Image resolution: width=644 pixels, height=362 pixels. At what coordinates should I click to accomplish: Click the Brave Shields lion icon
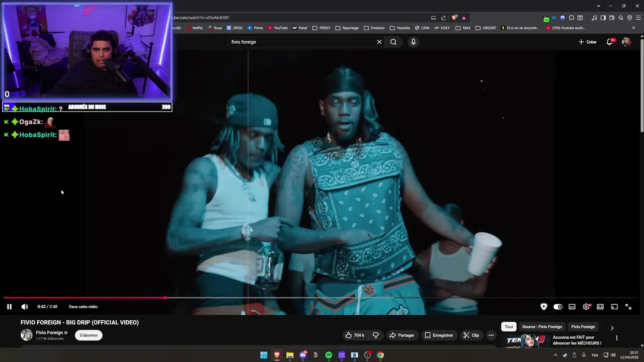tap(455, 18)
